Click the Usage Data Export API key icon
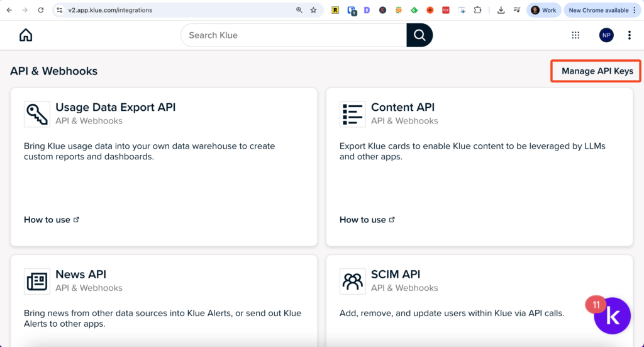The height and width of the screenshot is (347, 644). click(x=37, y=114)
